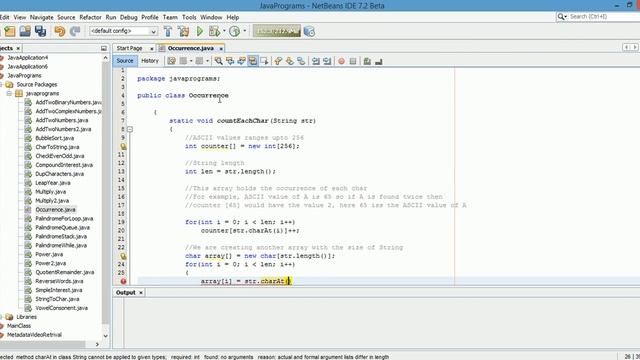640x360 pixels.
Task: Jump to Next Bookmark icon
Action: [289, 61]
